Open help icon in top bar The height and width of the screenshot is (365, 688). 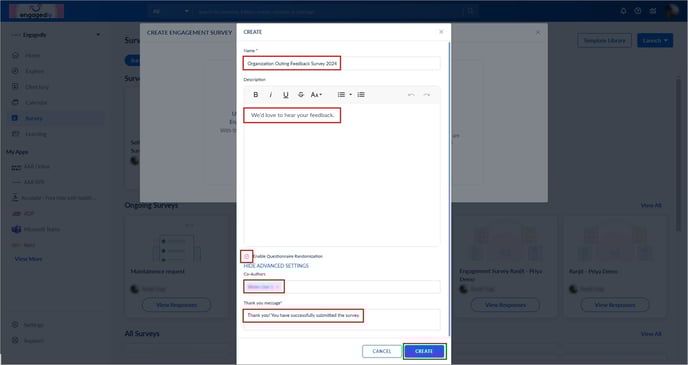click(638, 11)
